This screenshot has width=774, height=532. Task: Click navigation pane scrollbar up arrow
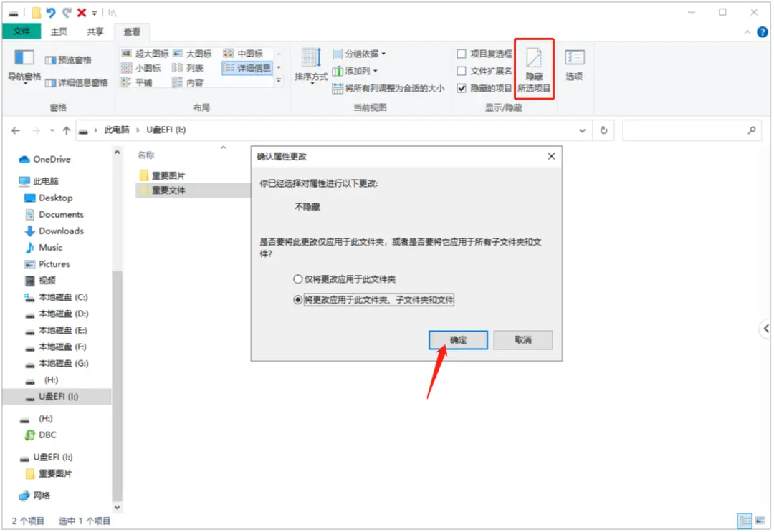[117, 153]
